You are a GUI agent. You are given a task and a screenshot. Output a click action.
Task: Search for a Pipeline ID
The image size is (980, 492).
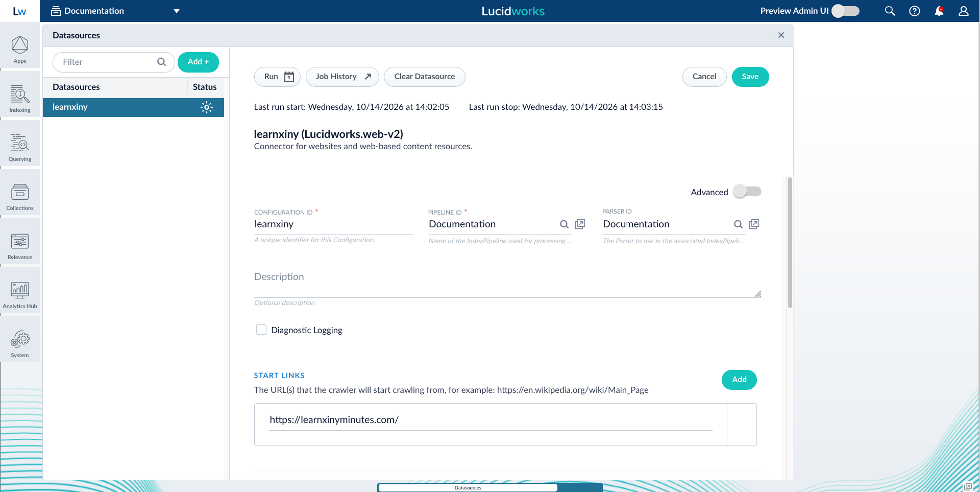564,224
